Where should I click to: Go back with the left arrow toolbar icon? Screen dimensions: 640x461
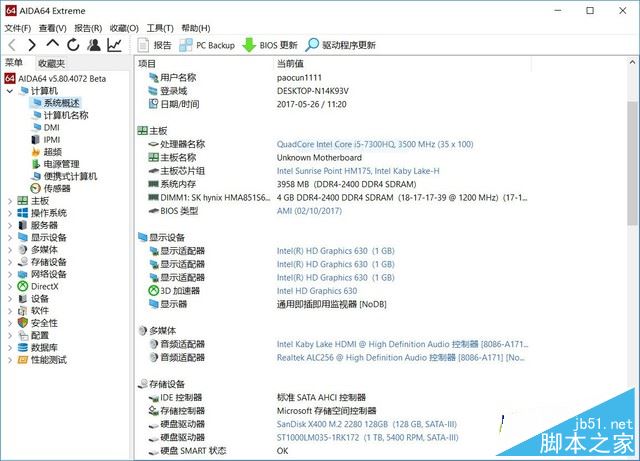point(12,45)
